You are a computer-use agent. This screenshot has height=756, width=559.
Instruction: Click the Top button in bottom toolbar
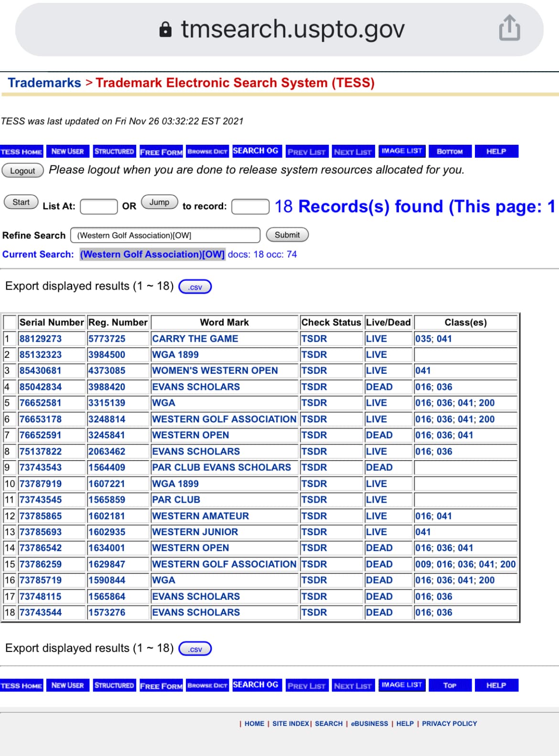click(x=450, y=685)
